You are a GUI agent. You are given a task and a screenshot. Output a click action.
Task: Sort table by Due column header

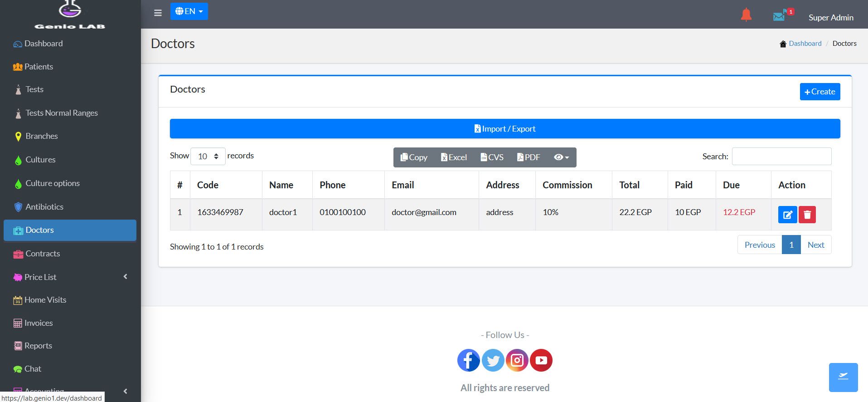point(743,185)
